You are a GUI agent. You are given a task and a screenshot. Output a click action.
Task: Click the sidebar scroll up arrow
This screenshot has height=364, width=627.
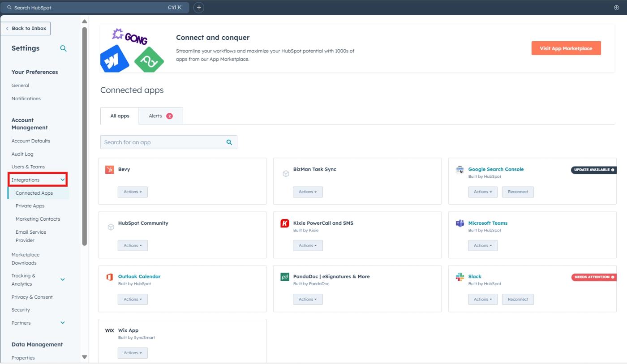tap(84, 21)
